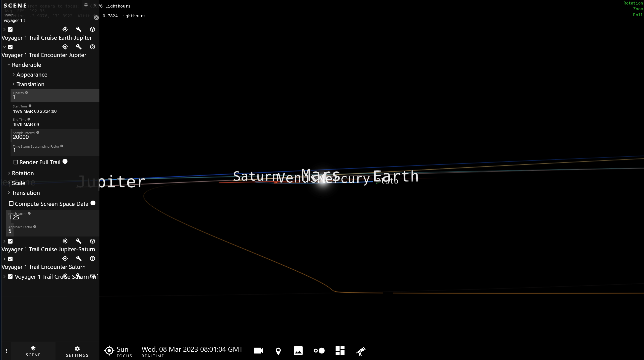The height and width of the screenshot is (360, 644).
Task: Enable the Render Full Trail option
Action: [x=16, y=162]
